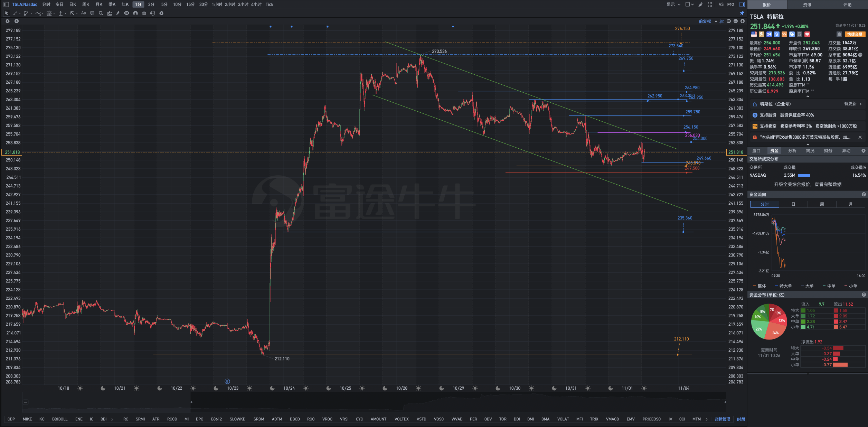Select the Gann grid drawing tool
868x427 pixels.
pyautogui.click(x=49, y=13)
